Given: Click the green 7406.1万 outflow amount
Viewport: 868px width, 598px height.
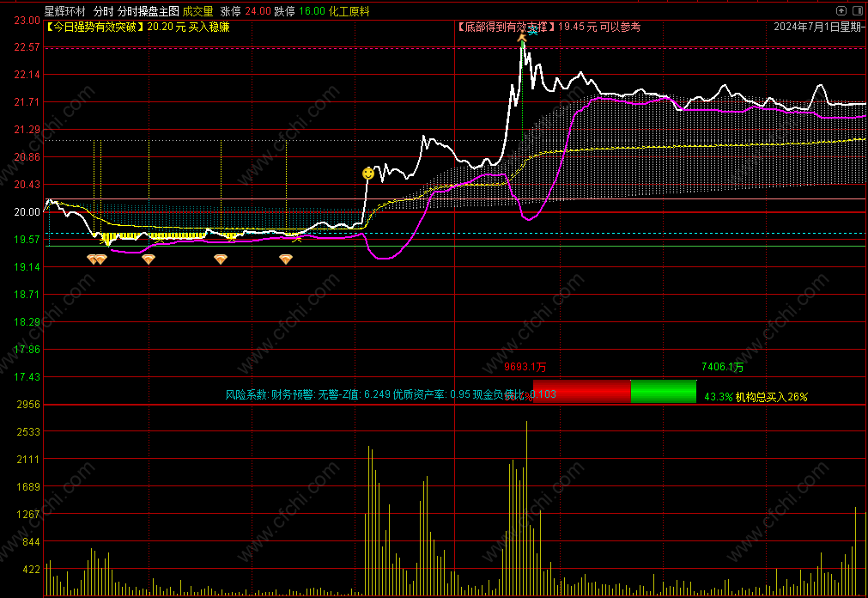Looking at the screenshot, I should (x=722, y=367).
